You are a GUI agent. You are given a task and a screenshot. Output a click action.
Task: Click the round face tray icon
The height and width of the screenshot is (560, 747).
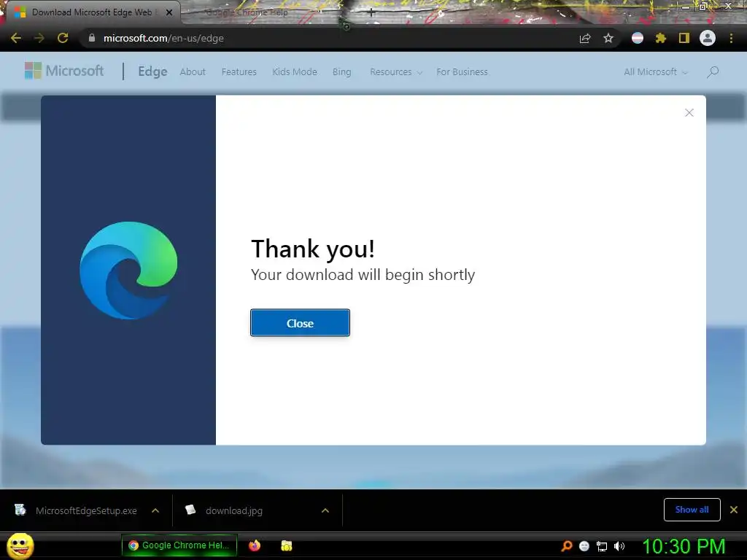[x=584, y=546]
